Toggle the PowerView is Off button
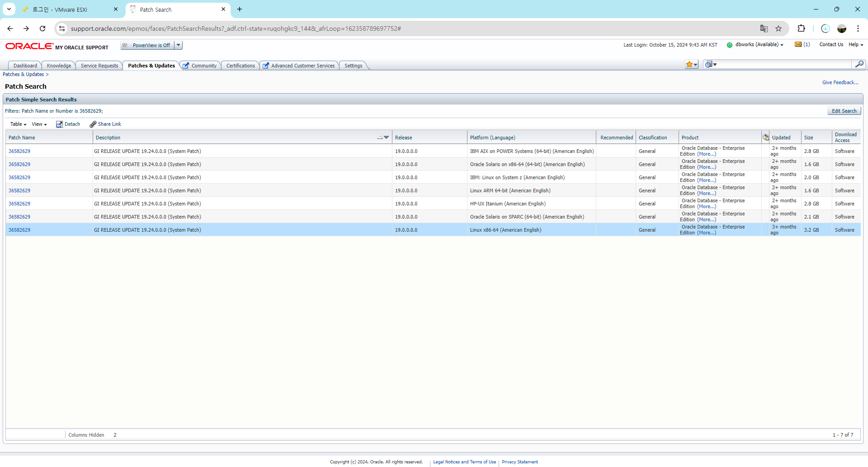This screenshot has width=868, height=467. 147,45
